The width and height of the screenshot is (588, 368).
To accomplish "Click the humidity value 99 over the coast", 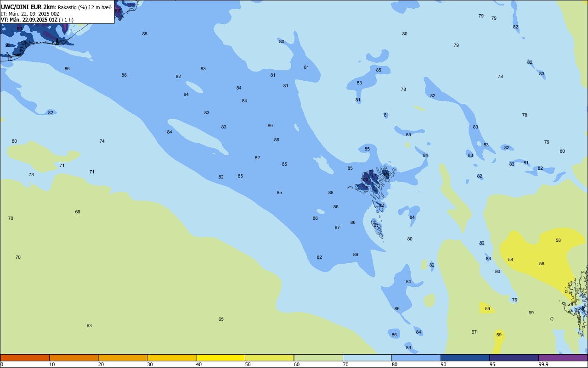I will coord(19,29).
